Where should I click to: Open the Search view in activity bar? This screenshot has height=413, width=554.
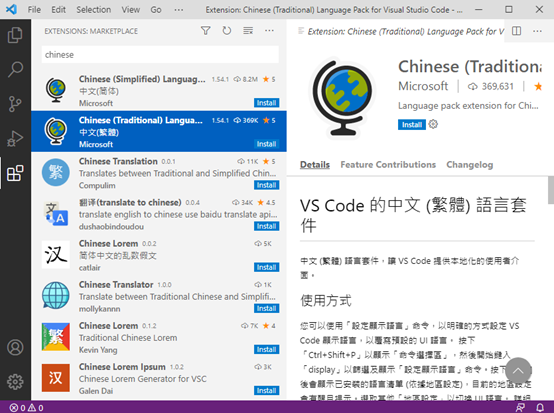click(x=15, y=69)
